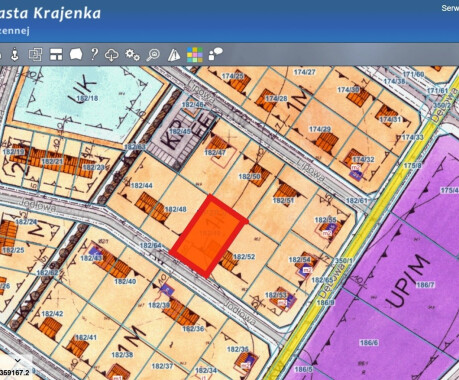Select parcel label 182/62

coord(47,273)
